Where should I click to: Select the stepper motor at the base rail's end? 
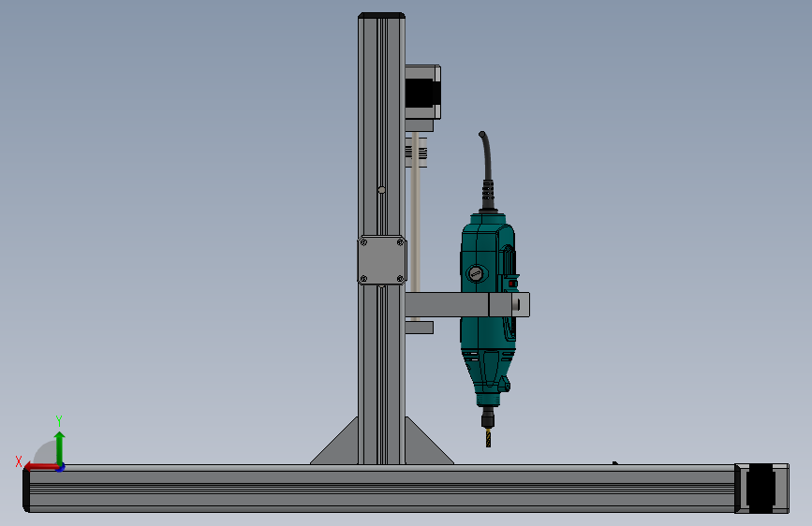point(761,489)
